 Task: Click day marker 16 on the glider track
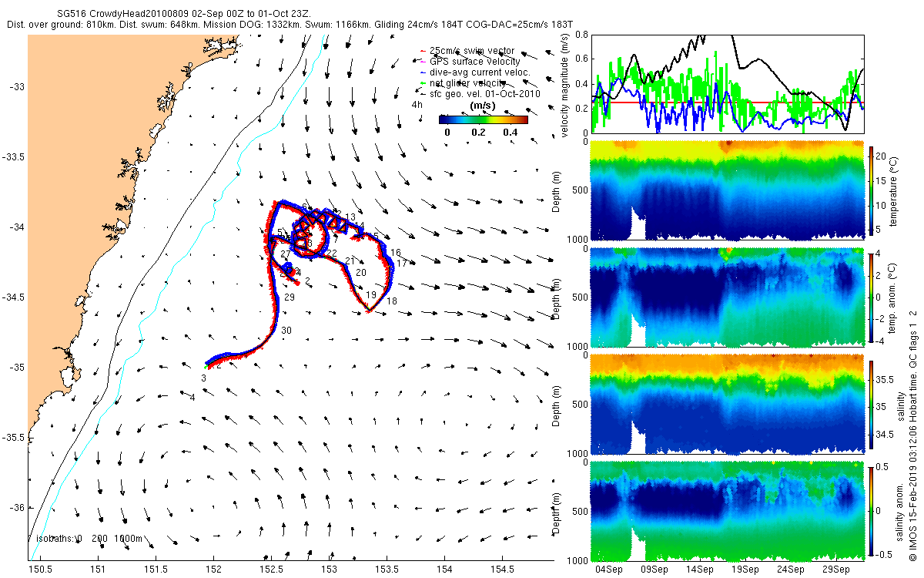[396, 253]
